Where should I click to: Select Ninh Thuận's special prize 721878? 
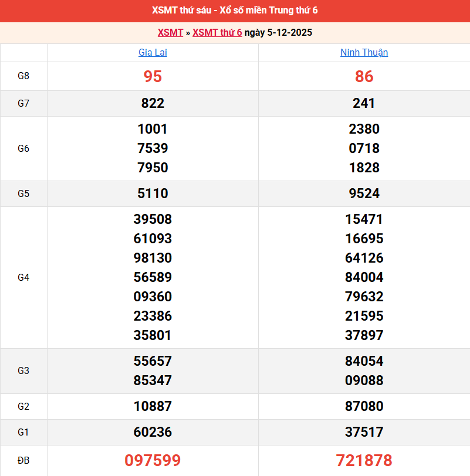(x=364, y=461)
